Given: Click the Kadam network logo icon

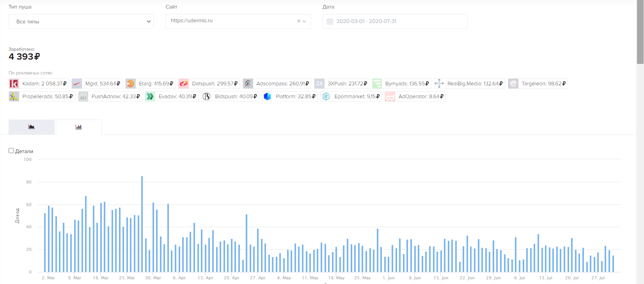Looking at the screenshot, I should pyautogui.click(x=14, y=84).
